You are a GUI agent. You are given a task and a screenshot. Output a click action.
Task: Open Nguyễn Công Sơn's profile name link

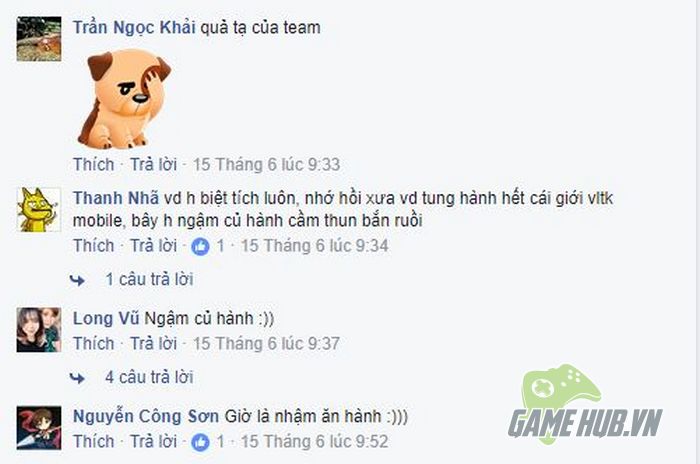coord(146,416)
